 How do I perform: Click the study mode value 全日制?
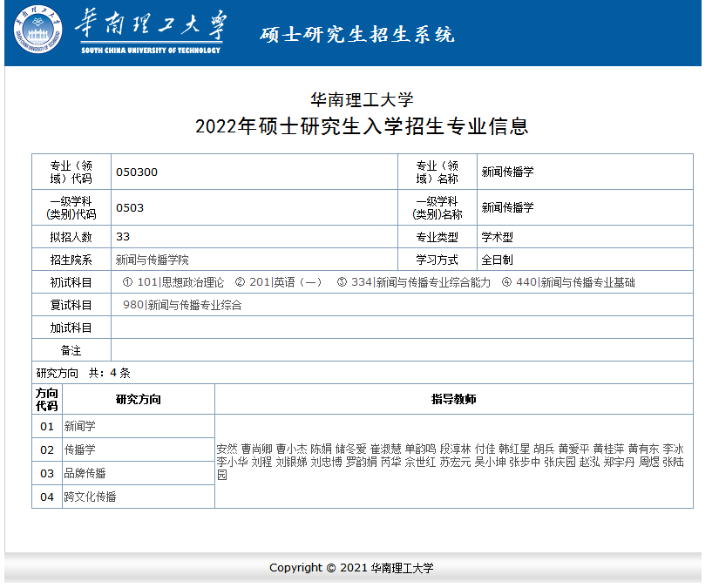pos(497,260)
